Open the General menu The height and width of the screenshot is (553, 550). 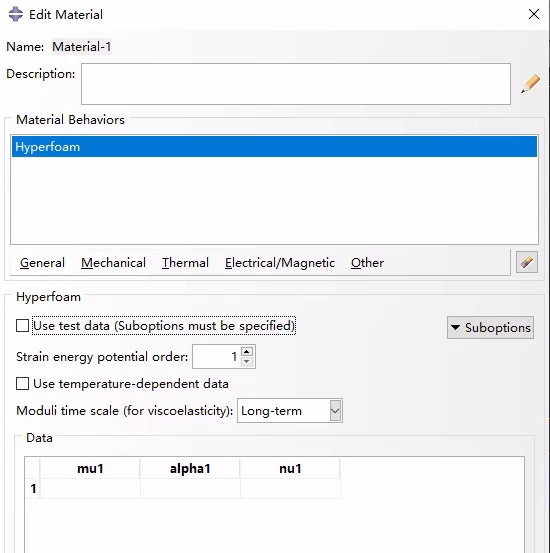(x=42, y=263)
